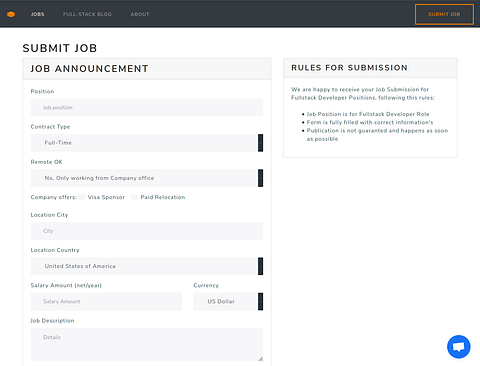Click rule 'Publication is not guaranted'
Image resolution: width=480 pixels, height=366 pixels.
[377, 135]
